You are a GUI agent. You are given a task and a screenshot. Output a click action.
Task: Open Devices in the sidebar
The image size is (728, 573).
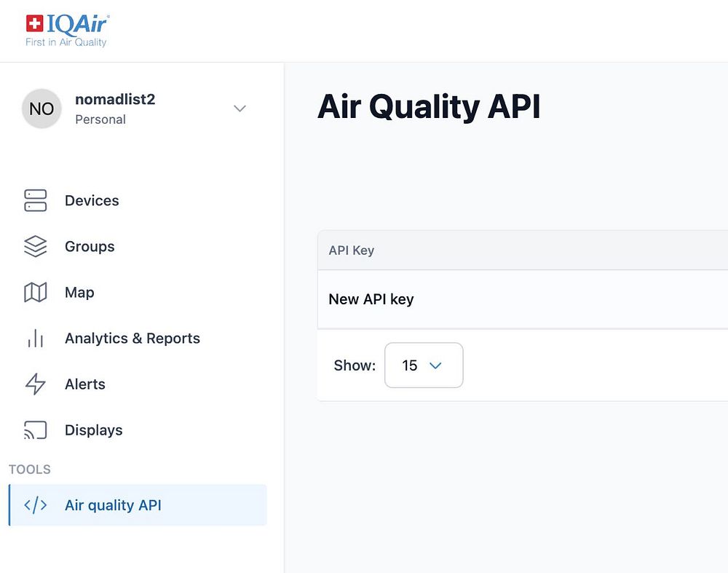click(x=92, y=201)
